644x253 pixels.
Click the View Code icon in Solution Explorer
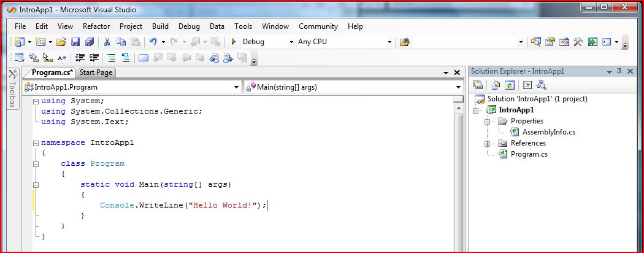pos(527,85)
